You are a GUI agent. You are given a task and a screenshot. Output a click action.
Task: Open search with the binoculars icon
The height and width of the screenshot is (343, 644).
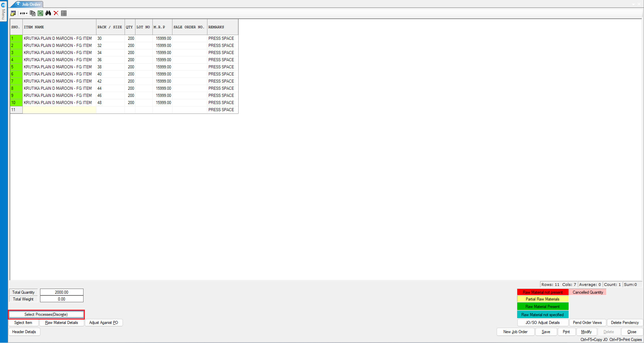(48, 13)
